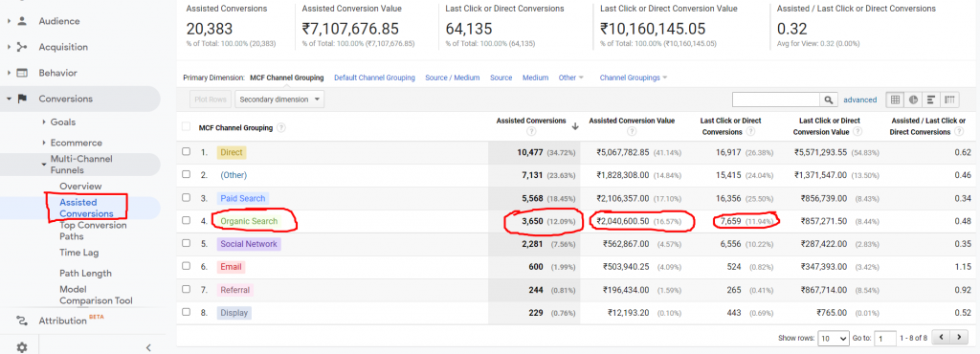
Task: Click help icon beside MCF Channel Grouping header
Action: click(281, 127)
